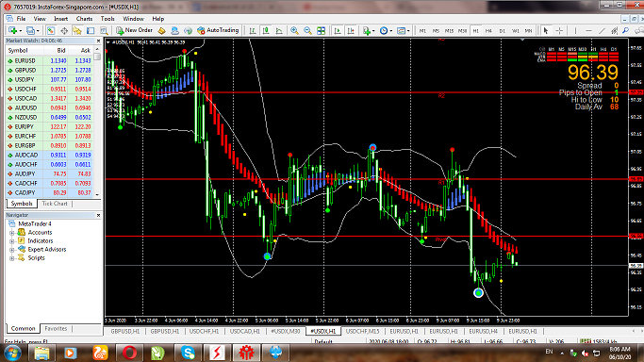The height and width of the screenshot is (362, 644).
Task: Toggle the Market Watch window icon
Action: pyautogui.click(x=51, y=30)
